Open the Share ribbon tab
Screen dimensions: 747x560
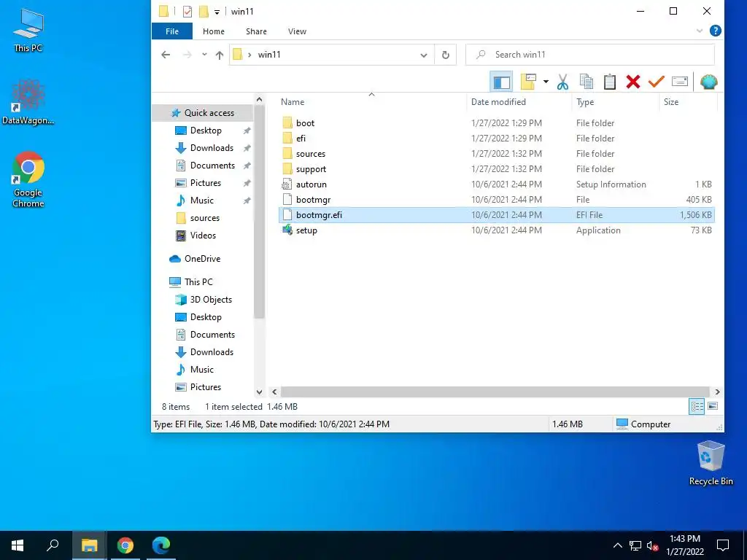256,31
